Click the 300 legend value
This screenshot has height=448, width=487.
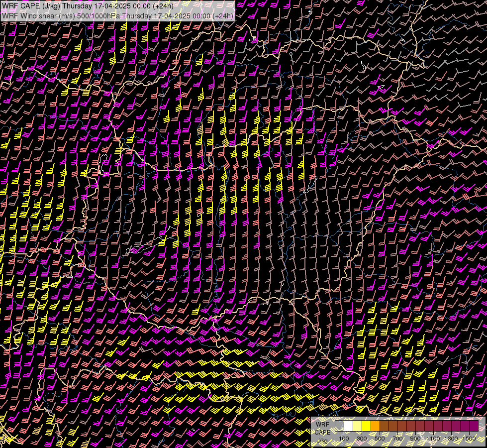362,439
